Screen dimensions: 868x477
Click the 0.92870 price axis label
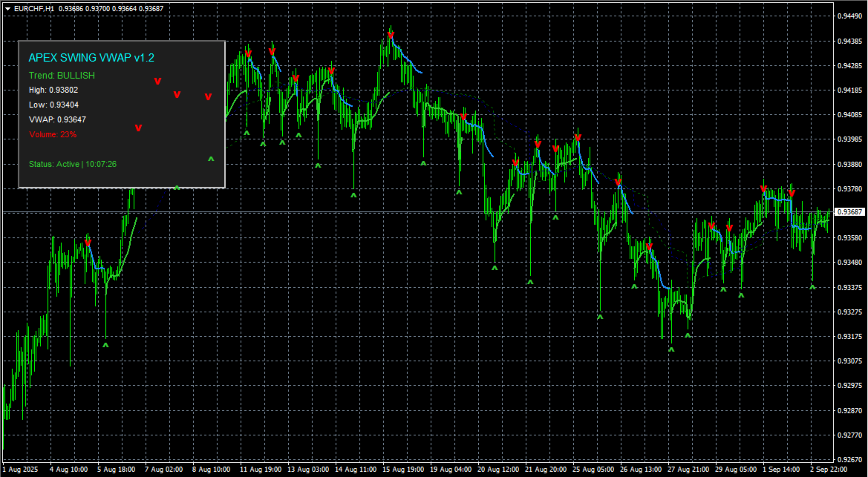(851, 410)
